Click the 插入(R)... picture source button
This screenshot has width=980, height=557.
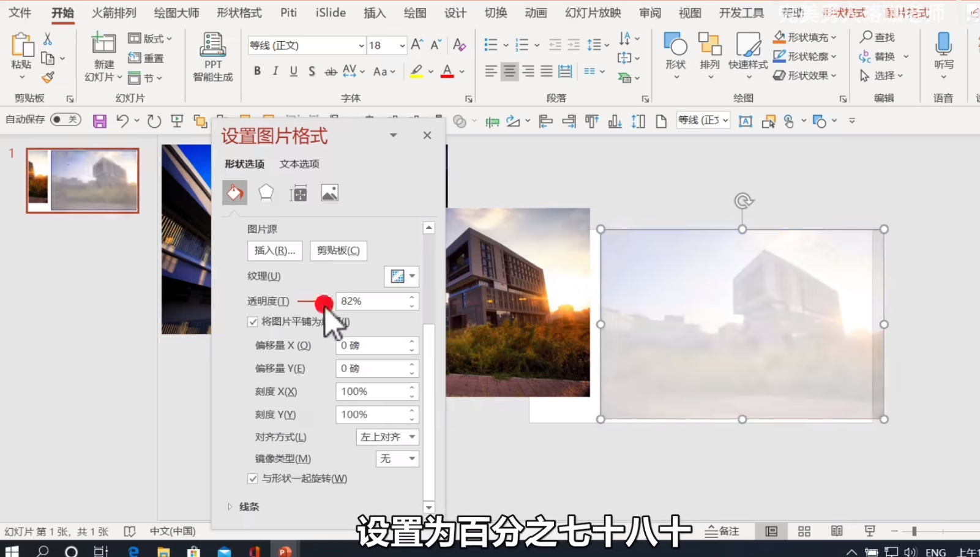[275, 250]
